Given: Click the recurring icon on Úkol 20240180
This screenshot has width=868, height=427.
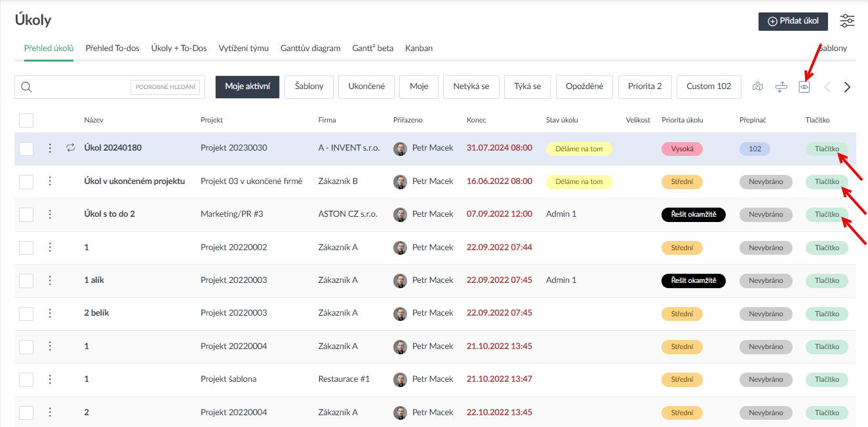Looking at the screenshot, I should coord(71,148).
